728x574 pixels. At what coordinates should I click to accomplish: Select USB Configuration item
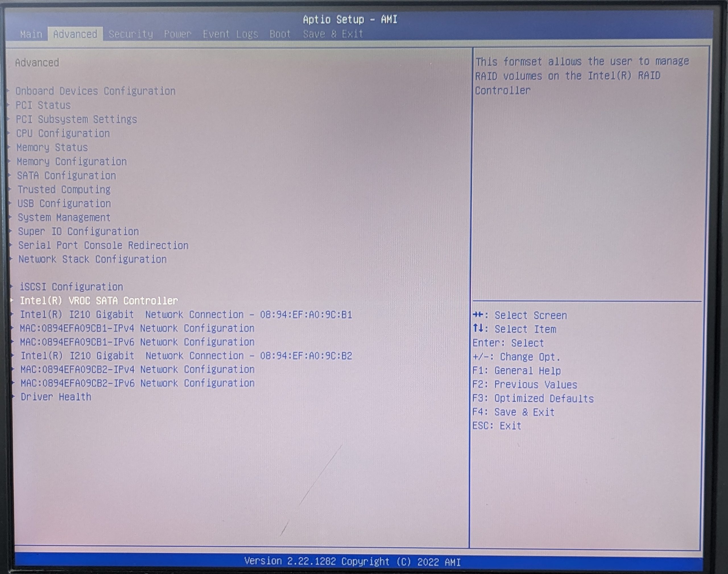pos(64,204)
